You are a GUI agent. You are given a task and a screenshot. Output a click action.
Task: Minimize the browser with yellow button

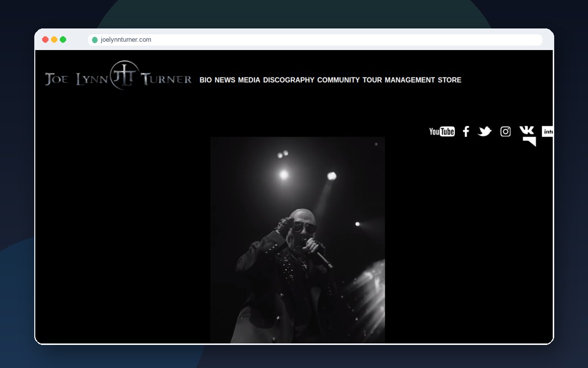[x=54, y=40]
